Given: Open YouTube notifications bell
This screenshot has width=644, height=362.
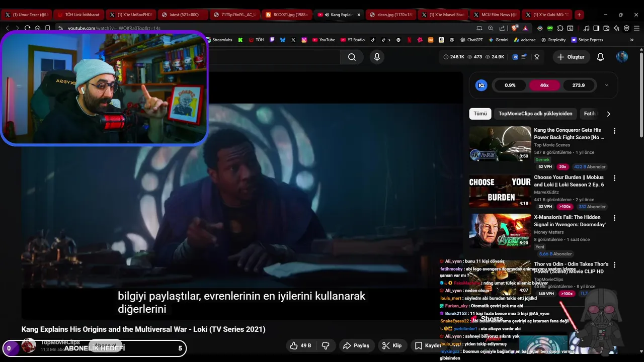Looking at the screenshot, I should (600, 57).
